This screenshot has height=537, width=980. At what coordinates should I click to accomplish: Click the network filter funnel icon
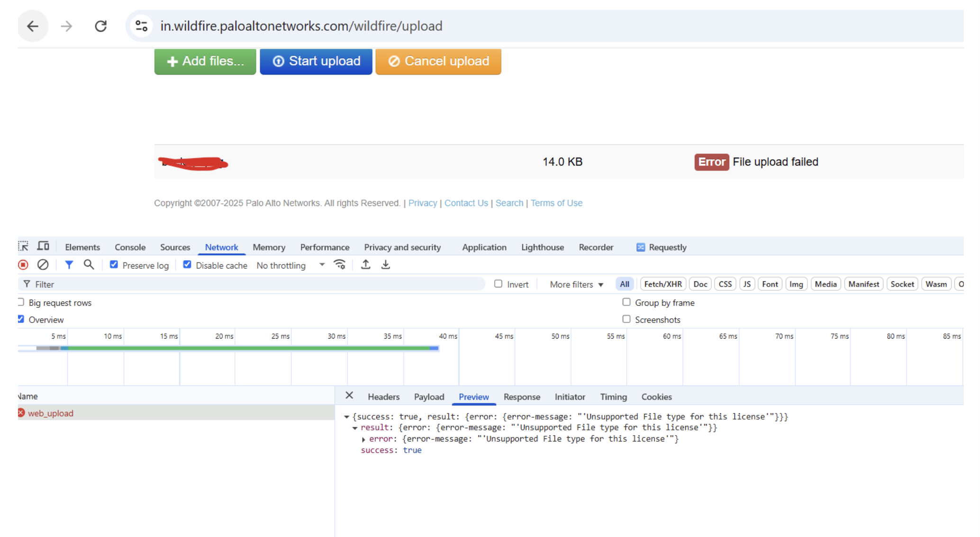coord(69,265)
